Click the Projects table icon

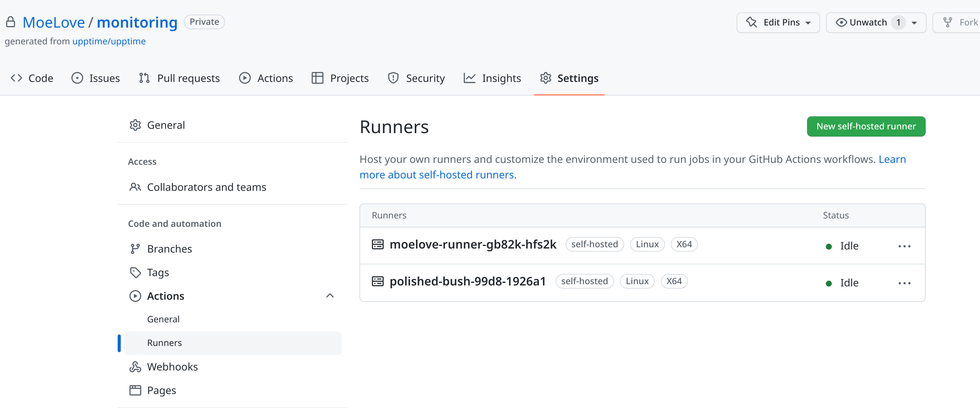(x=317, y=78)
